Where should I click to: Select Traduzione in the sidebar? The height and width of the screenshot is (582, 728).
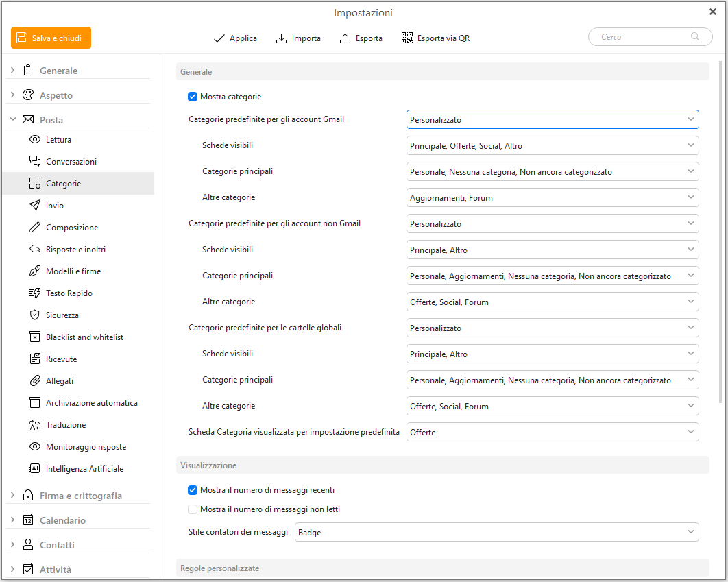point(78,424)
